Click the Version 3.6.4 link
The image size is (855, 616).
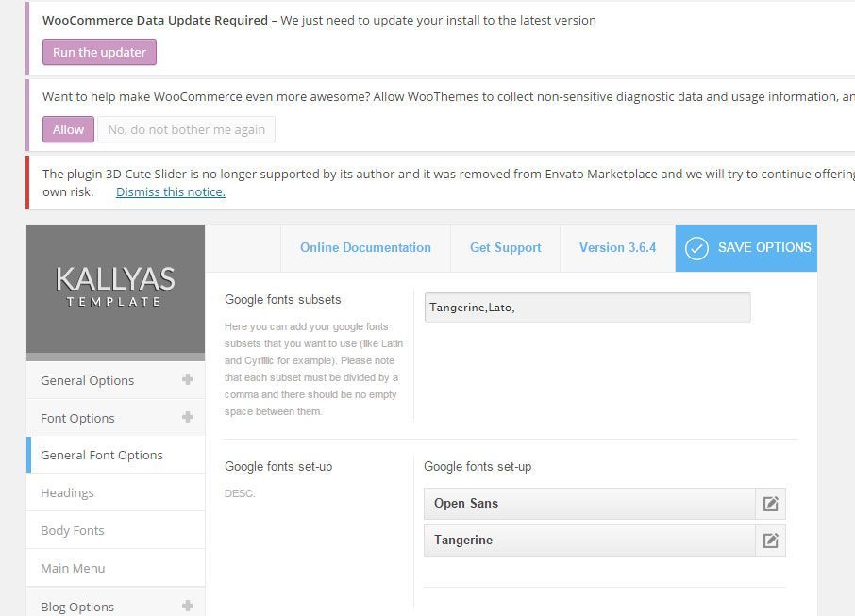pos(617,247)
